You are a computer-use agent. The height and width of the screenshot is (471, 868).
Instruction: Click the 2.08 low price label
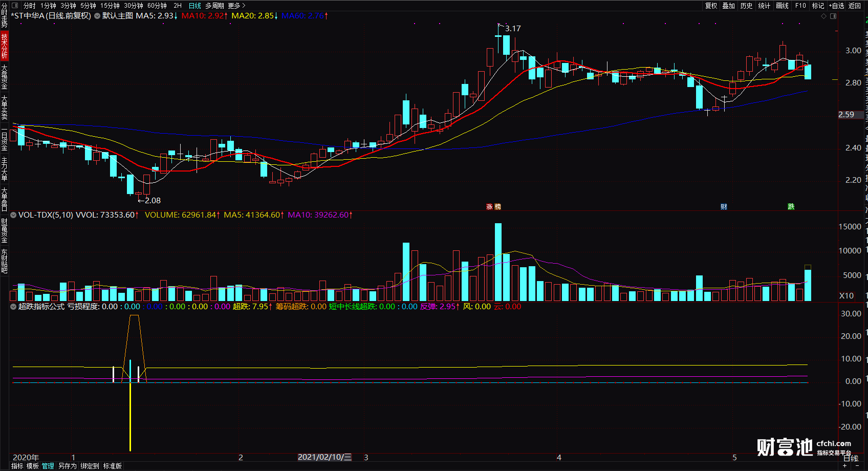(x=153, y=201)
